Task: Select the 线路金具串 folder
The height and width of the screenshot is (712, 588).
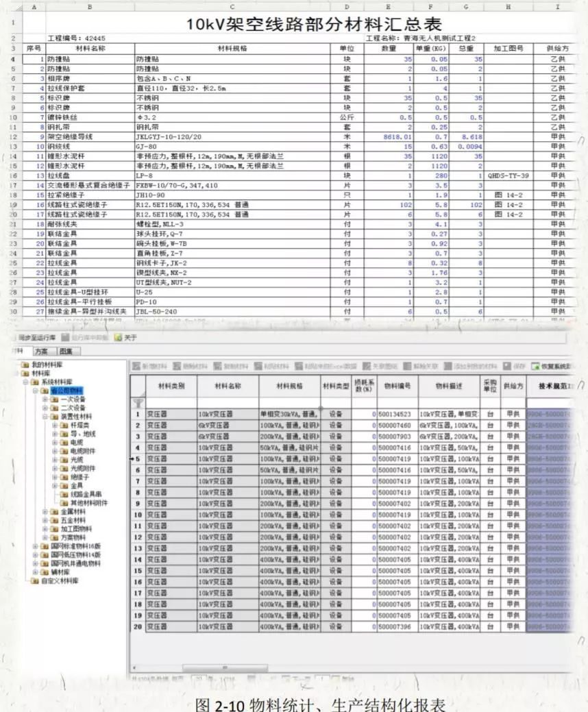Action: point(82,495)
